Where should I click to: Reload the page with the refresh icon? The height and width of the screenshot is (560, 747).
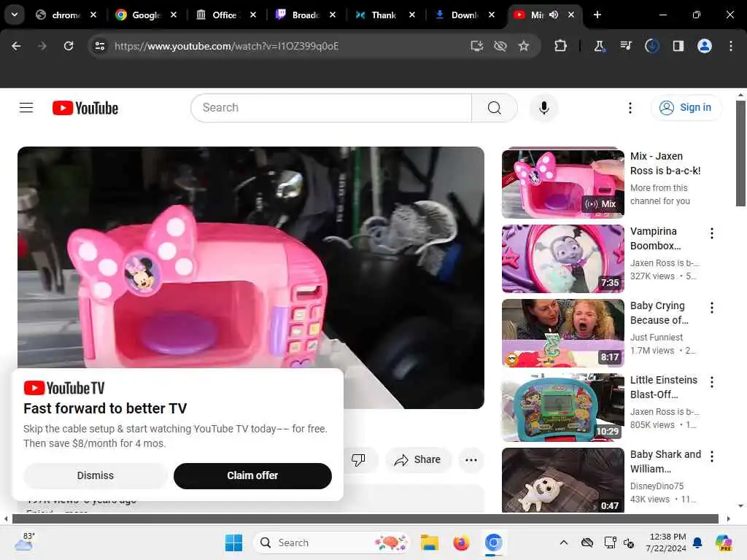tap(69, 46)
